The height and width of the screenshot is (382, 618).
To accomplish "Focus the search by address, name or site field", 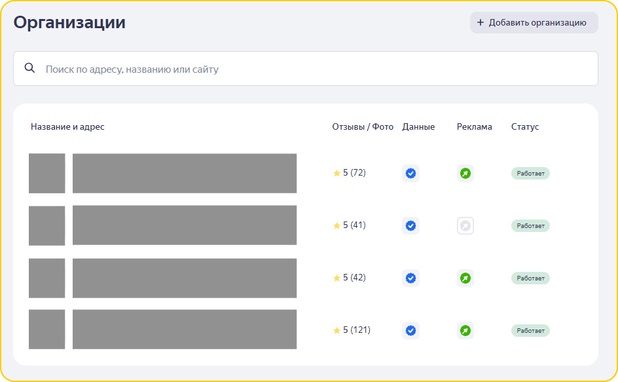I will click(x=305, y=69).
